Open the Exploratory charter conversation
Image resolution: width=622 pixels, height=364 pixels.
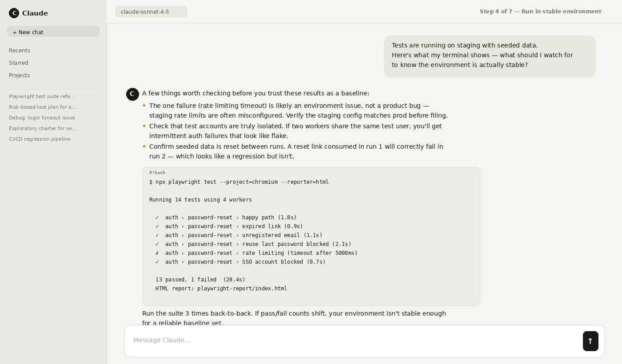tap(43, 128)
